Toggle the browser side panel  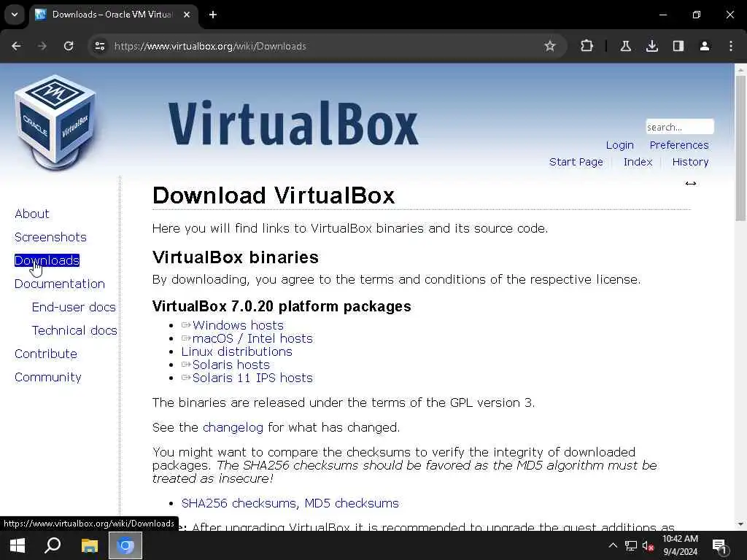[x=678, y=46]
